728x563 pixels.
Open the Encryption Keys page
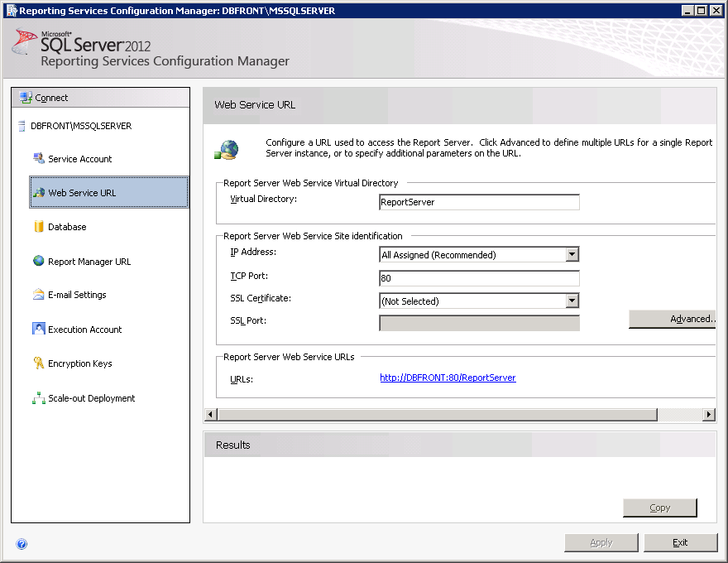[x=80, y=363]
